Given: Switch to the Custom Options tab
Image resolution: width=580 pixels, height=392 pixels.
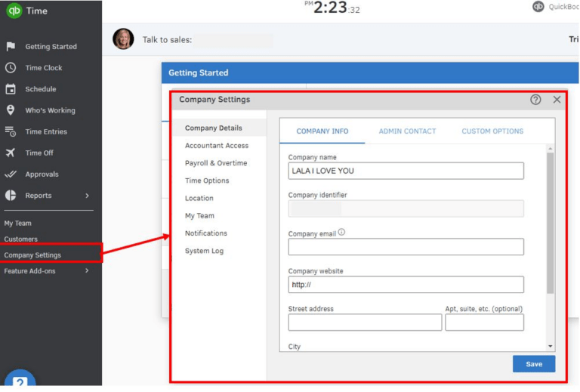Looking at the screenshot, I should tap(492, 131).
